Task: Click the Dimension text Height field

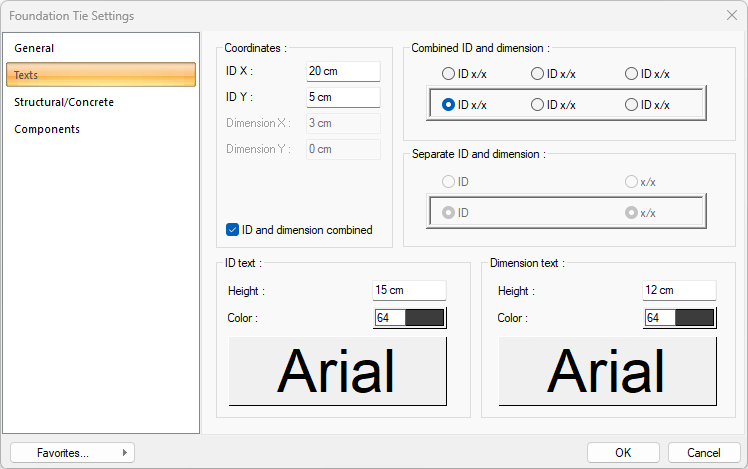Action: (679, 290)
